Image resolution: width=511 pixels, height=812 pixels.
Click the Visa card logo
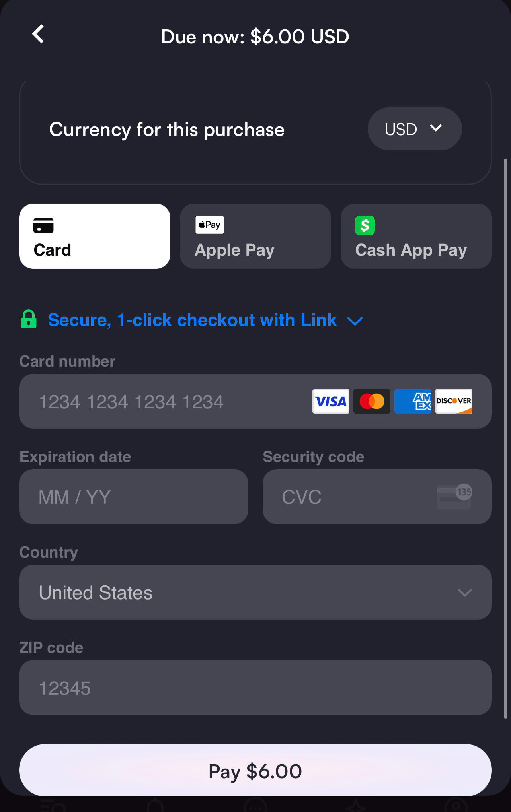[331, 401]
